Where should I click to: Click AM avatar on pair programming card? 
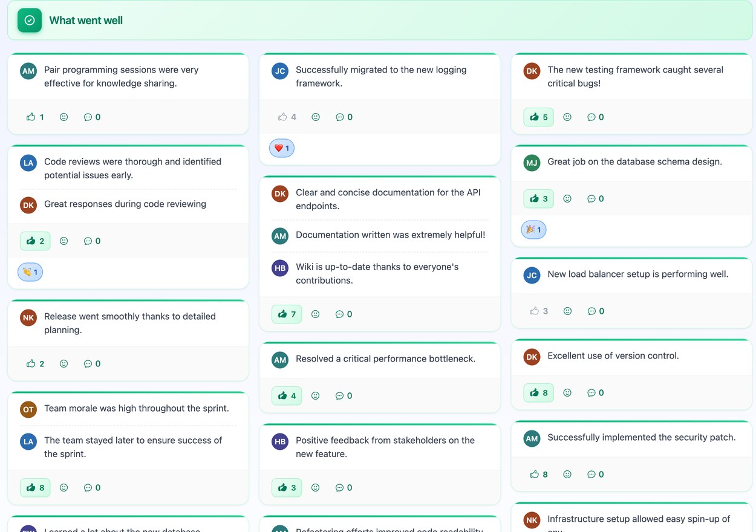(x=28, y=71)
